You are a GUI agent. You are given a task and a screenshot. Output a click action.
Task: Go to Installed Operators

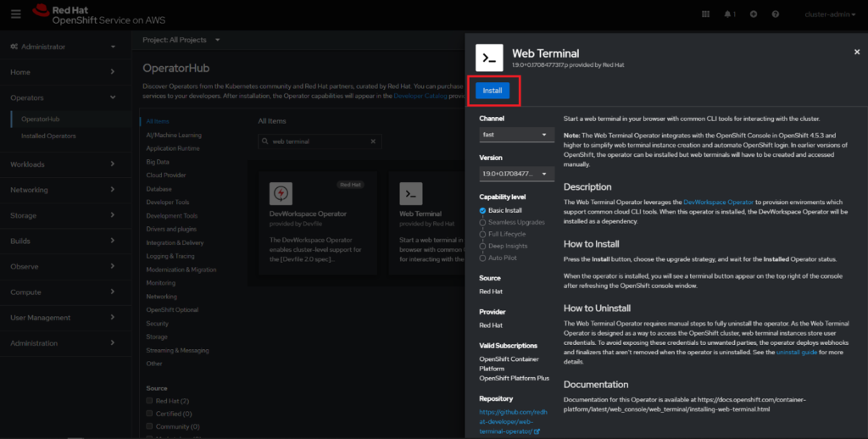pos(48,136)
